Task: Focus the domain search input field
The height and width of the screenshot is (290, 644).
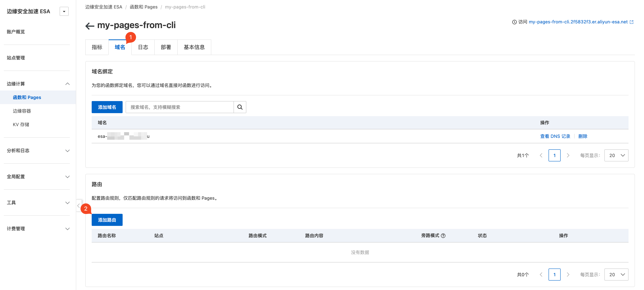Action: tap(180, 107)
